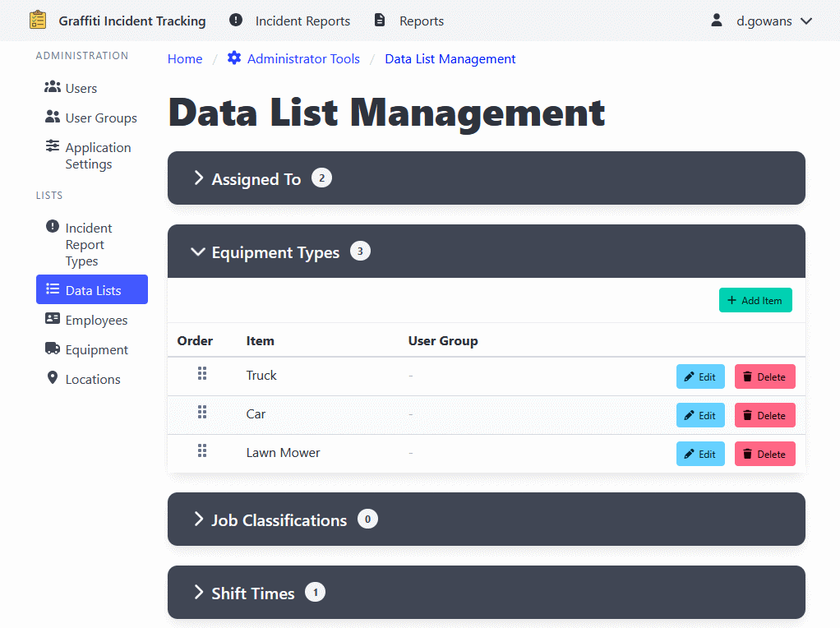Click the exclamation icon next to Incident Reports
This screenshot has height=628, width=840.
click(x=234, y=20)
